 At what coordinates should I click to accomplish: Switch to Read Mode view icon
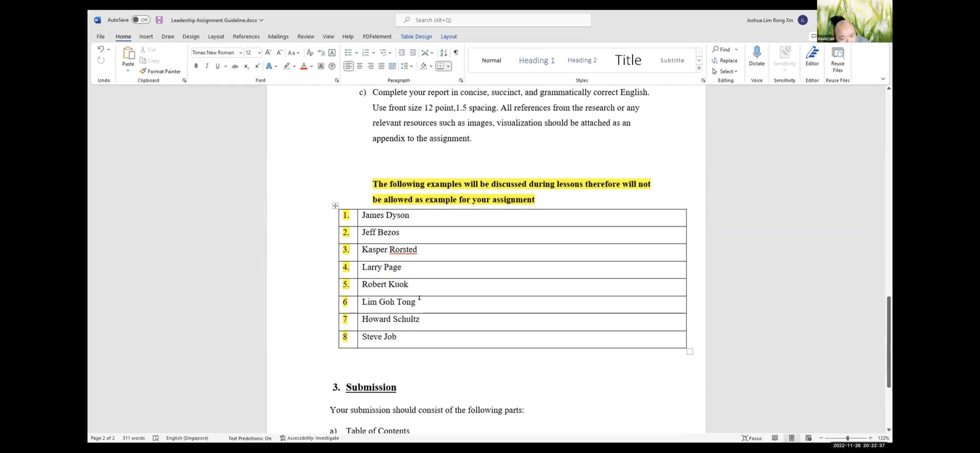tap(775, 438)
